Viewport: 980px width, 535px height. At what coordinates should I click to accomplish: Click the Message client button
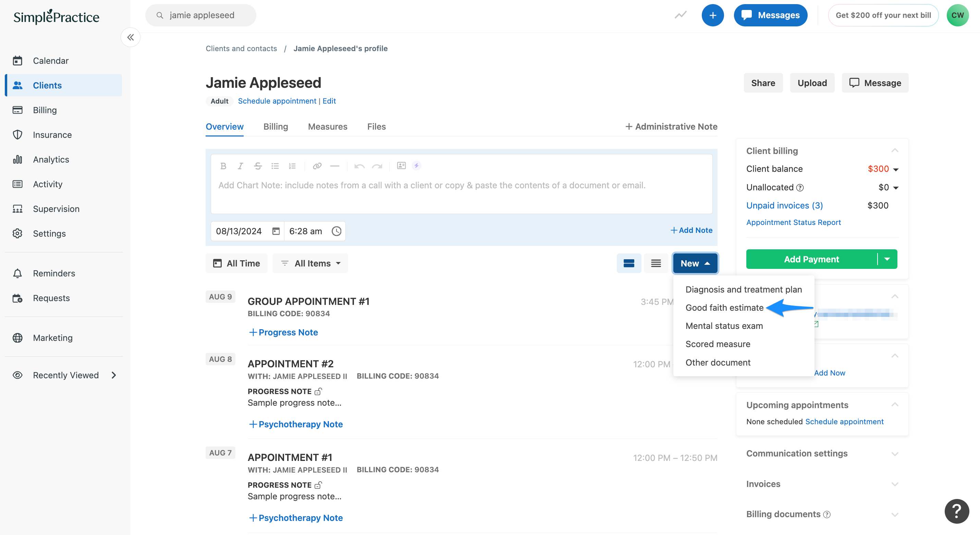[x=874, y=83]
